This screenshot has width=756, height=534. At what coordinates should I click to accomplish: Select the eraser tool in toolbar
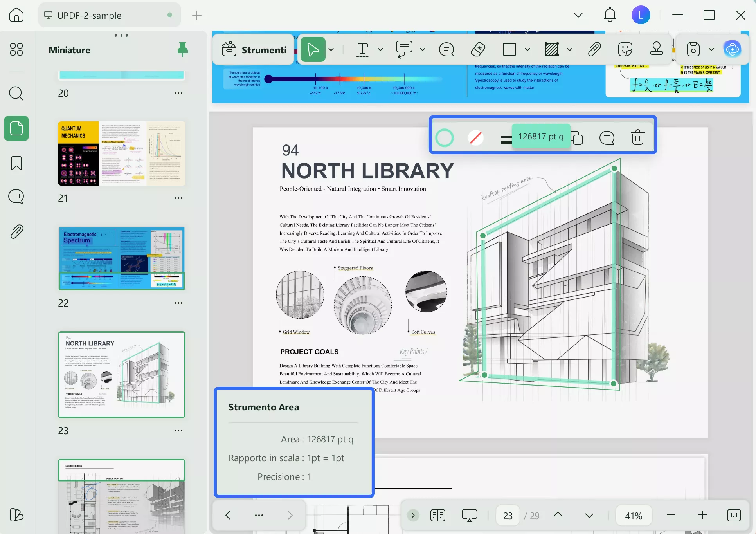[x=478, y=49]
